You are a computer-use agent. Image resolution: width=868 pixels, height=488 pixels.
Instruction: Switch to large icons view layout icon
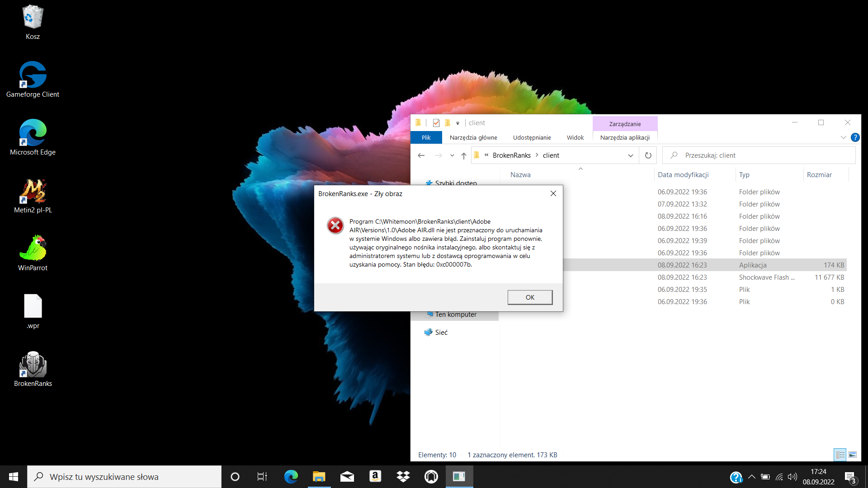853,455
